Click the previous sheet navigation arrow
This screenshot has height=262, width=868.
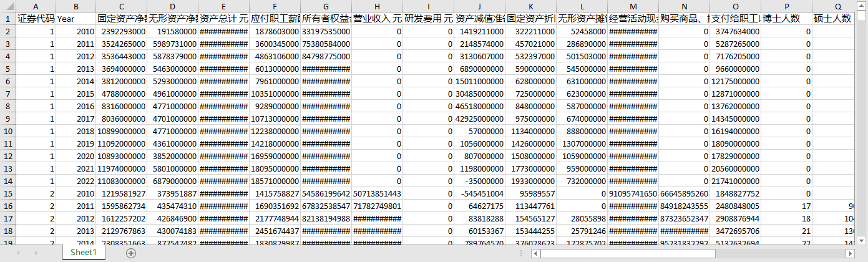pos(18,253)
